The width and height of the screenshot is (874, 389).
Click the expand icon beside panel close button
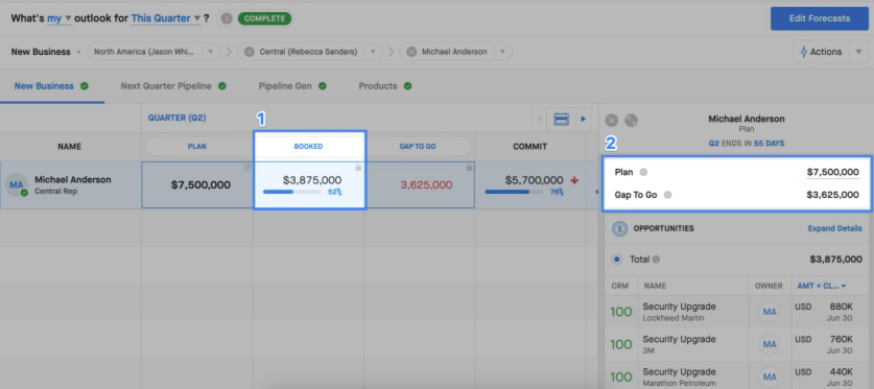tap(631, 120)
